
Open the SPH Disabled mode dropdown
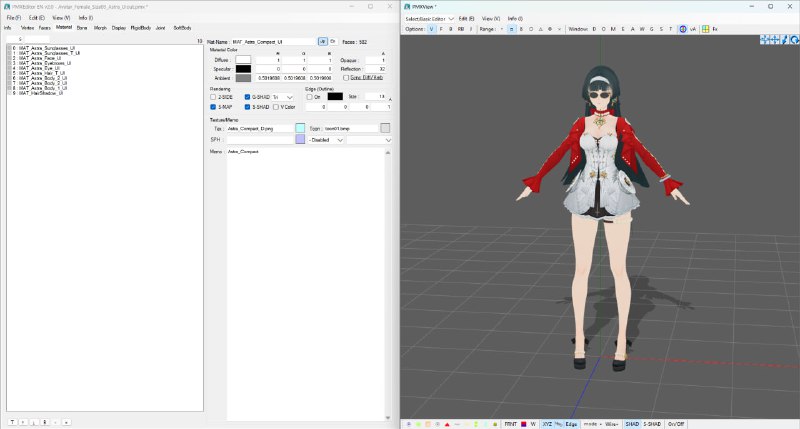(327, 140)
